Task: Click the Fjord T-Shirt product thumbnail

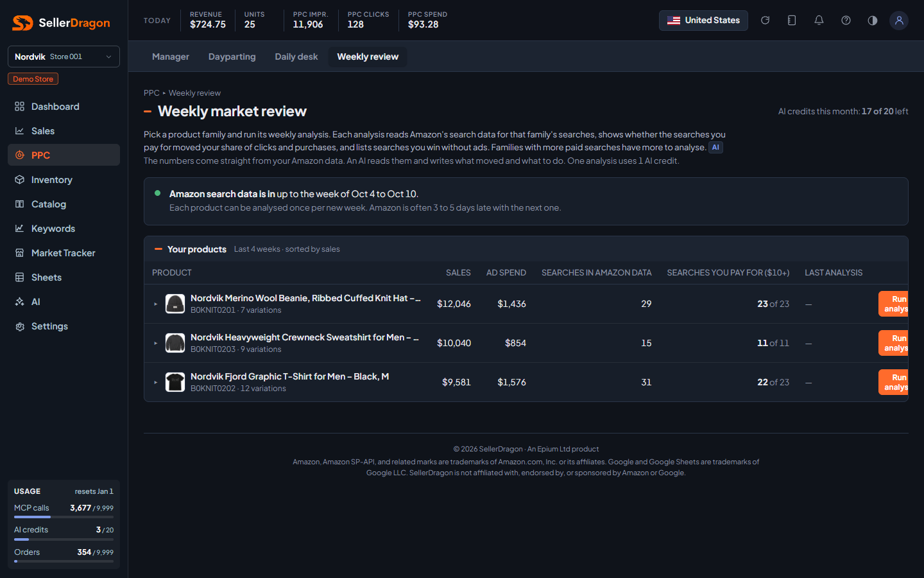Action: click(x=175, y=382)
